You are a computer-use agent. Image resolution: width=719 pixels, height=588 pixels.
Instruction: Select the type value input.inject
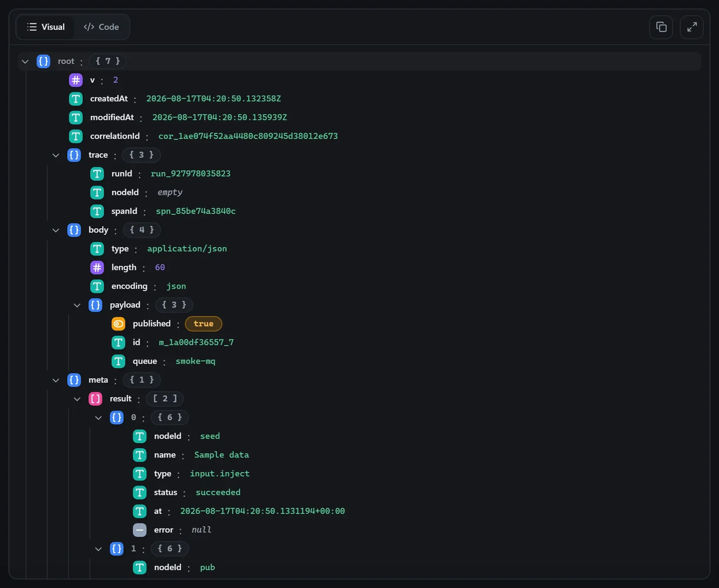[220, 474]
